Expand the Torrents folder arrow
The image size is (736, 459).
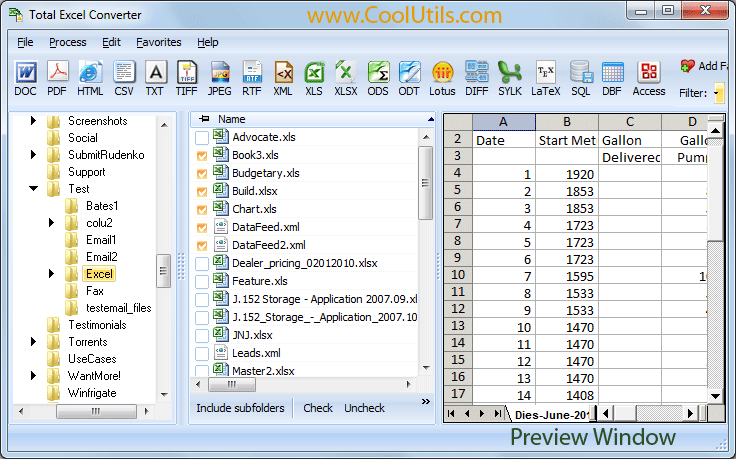tap(33, 342)
